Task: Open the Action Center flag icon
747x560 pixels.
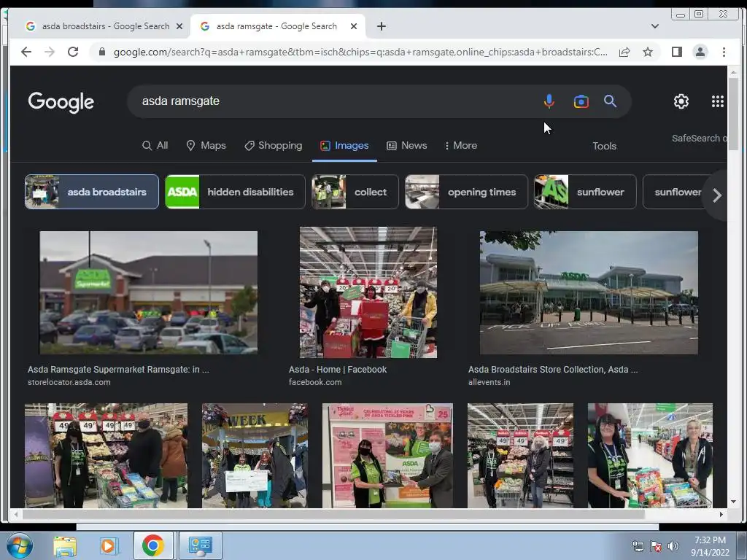Action: [x=656, y=546]
